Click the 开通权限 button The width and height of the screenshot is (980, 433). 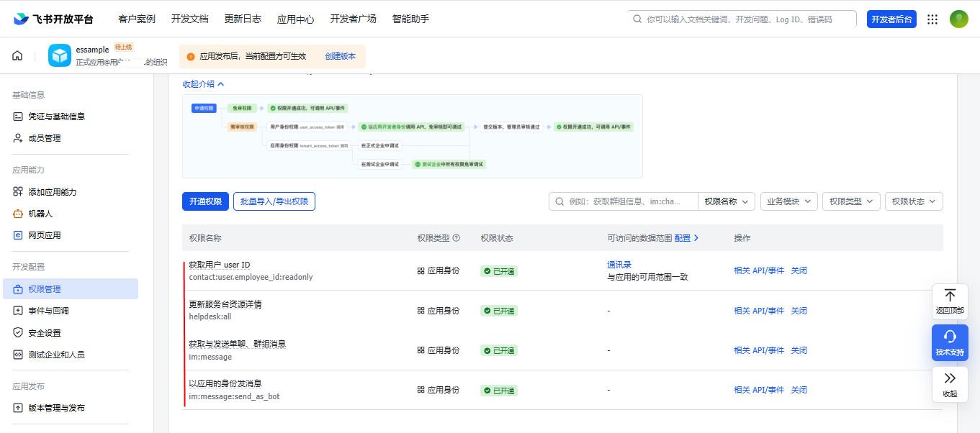click(205, 201)
